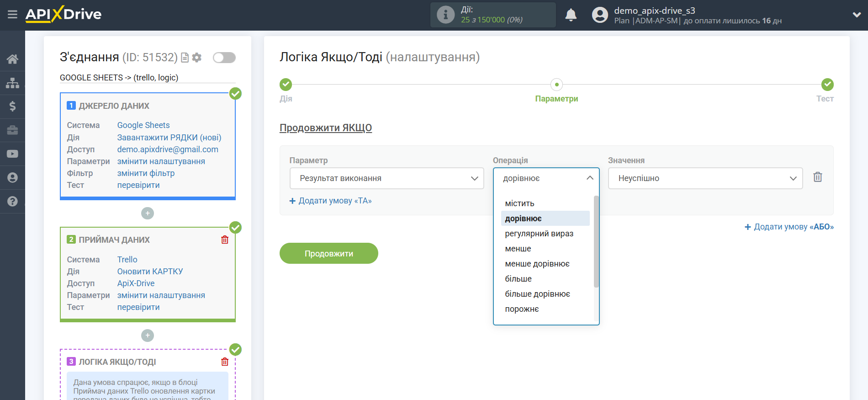
Task: Go to the Дія step
Action: point(286,85)
